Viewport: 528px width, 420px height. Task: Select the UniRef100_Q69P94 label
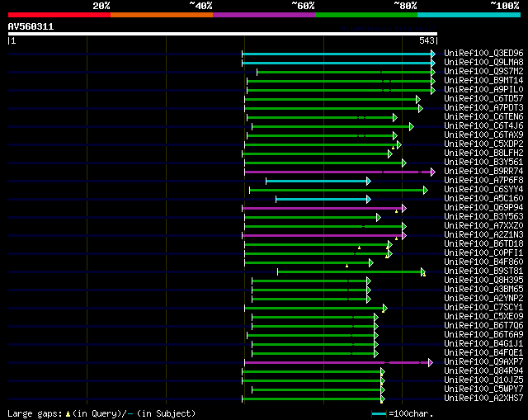point(483,208)
